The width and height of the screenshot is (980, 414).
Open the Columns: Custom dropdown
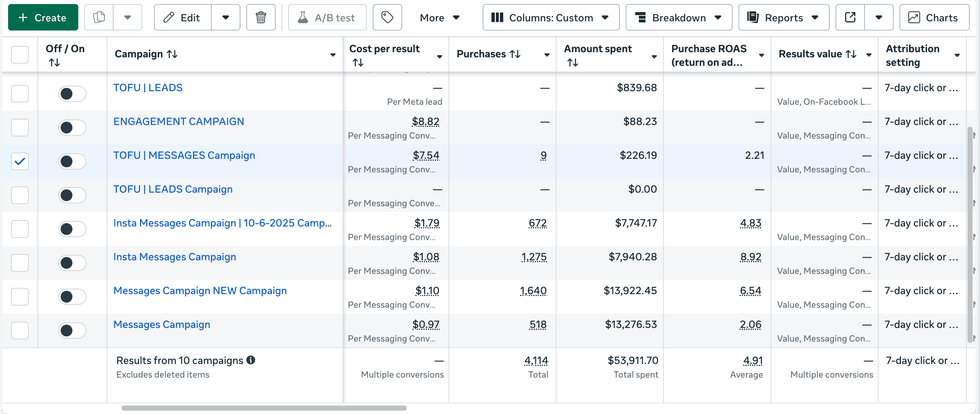click(x=550, y=17)
